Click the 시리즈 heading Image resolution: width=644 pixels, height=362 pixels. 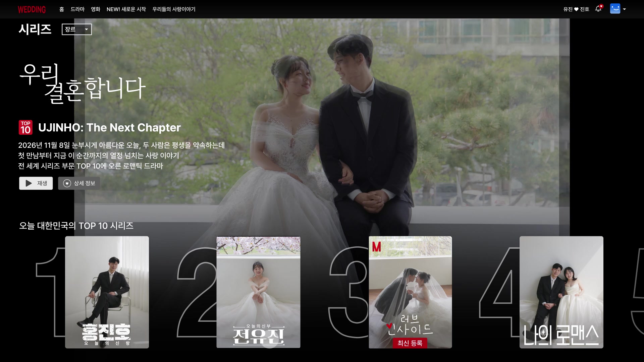click(35, 29)
